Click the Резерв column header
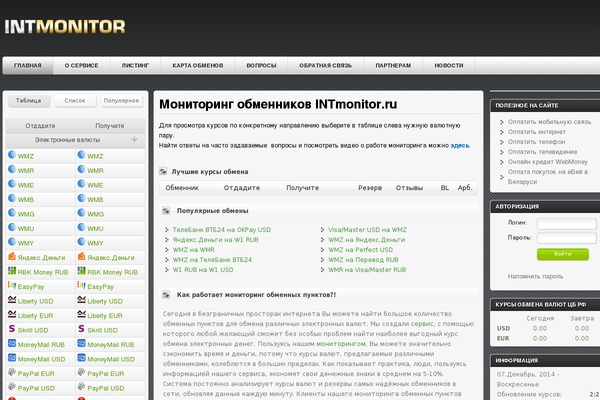This screenshot has height=400, width=600. [x=370, y=188]
